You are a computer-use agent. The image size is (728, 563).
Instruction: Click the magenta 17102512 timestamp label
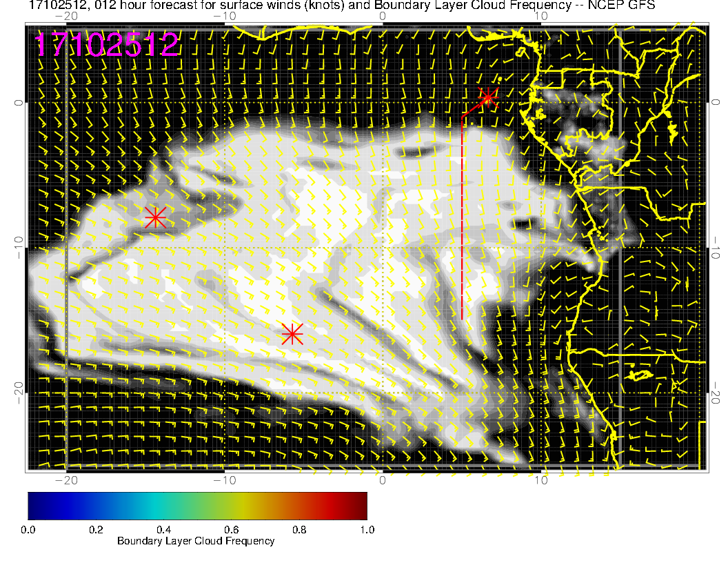point(106,45)
